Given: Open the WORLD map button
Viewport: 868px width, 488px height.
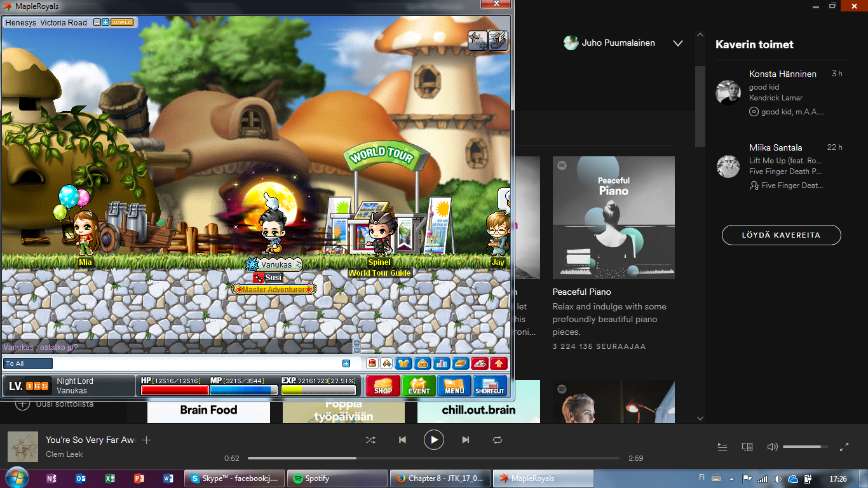Looking at the screenshot, I should 122,22.
